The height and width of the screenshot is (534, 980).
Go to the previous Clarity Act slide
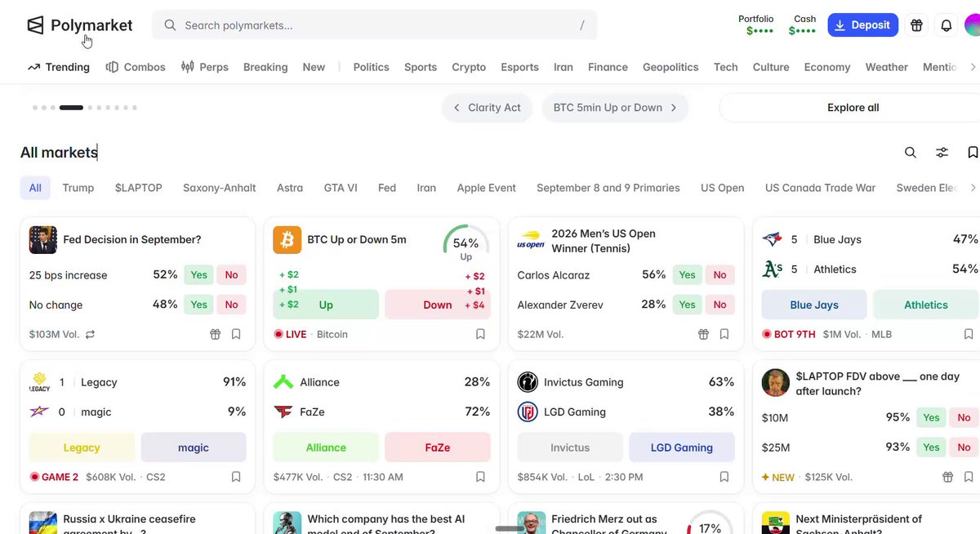(488, 108)
